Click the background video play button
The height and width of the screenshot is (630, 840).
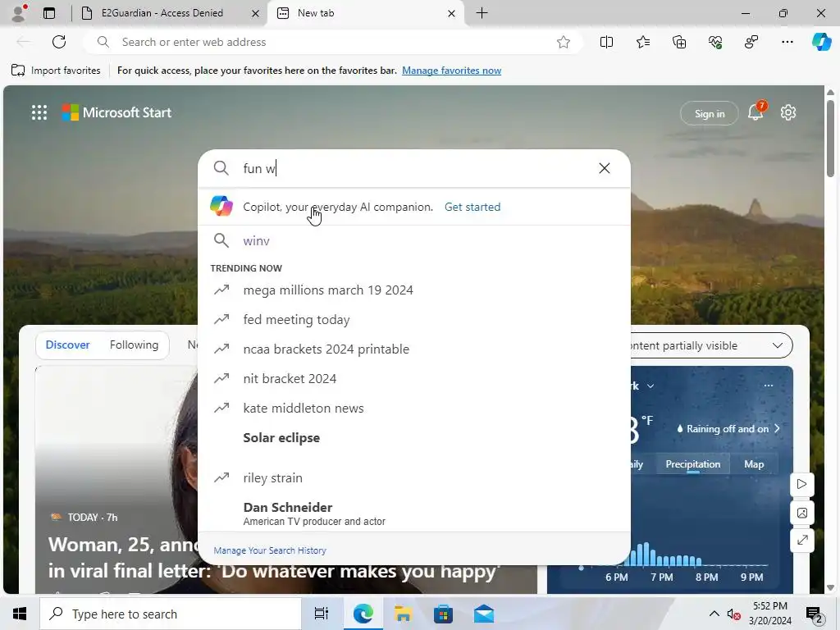tap(802, 484)
